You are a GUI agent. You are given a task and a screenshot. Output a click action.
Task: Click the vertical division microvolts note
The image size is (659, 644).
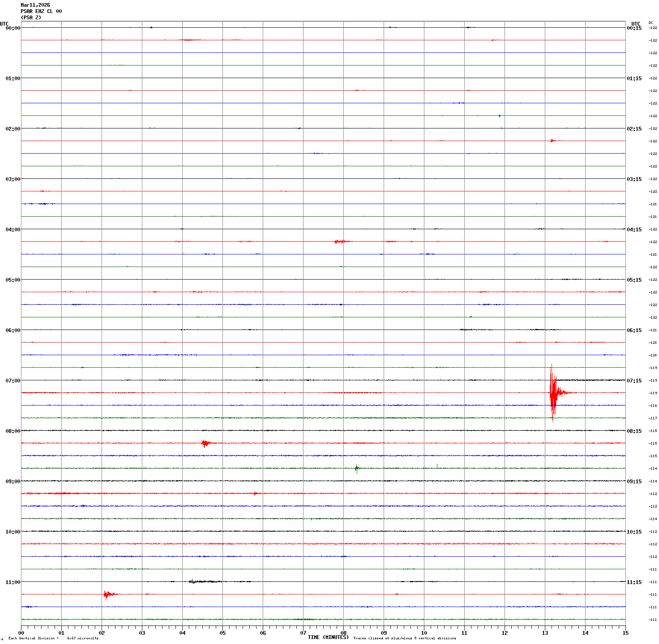click(53, 638)
